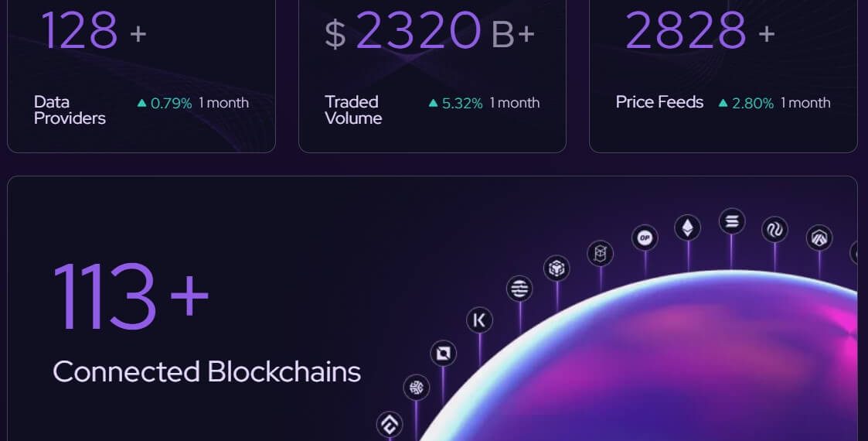Click the green arrow beside 2.80%
The width and height of the screenshot is (868, 441).
point(723,103)
